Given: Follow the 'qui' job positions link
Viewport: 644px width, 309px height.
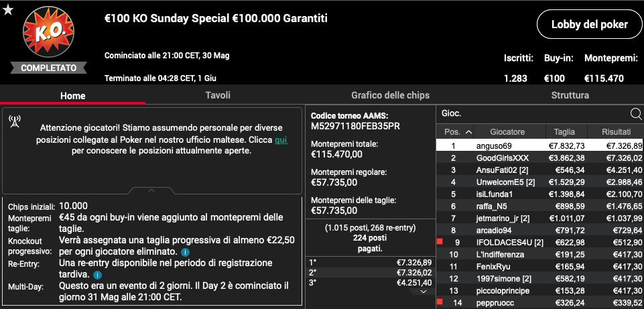Looking at the screenshot, I should click(x=281, y=139).
